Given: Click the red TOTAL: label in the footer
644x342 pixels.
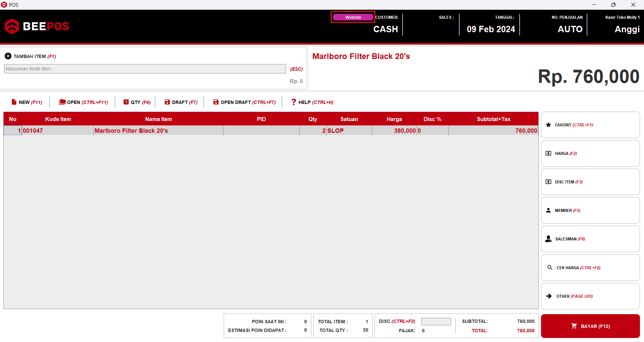Looking at the screenshot, I should coord(480,331).
